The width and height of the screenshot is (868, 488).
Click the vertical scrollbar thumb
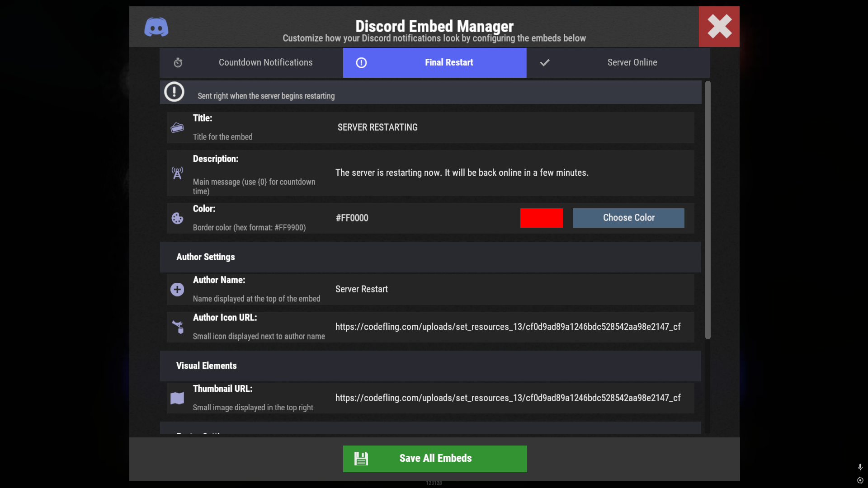(x=708, y=210)
